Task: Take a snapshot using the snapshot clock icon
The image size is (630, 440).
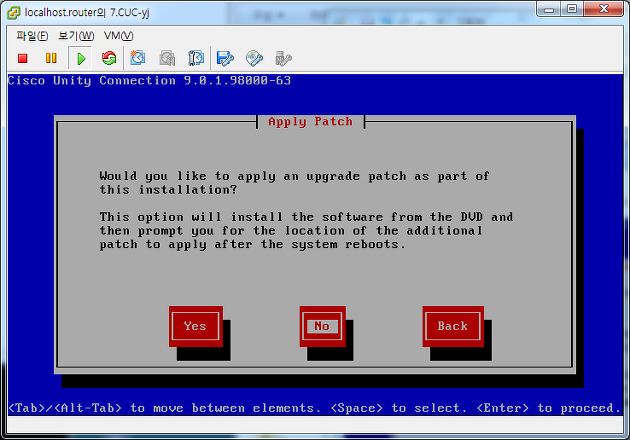Action: [137, 58]
